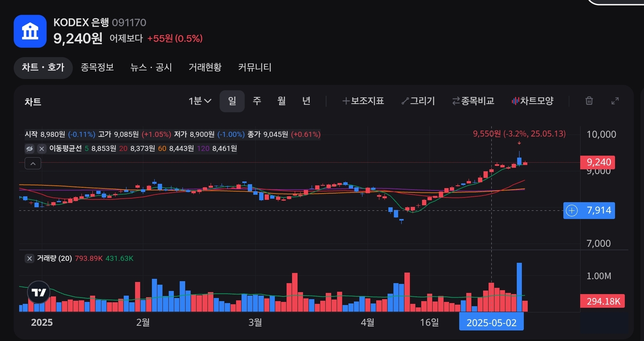The width and height of the screenshot is (644, 341).
Task: Select the 일 daily chart interval
Action: click(232, 101)
